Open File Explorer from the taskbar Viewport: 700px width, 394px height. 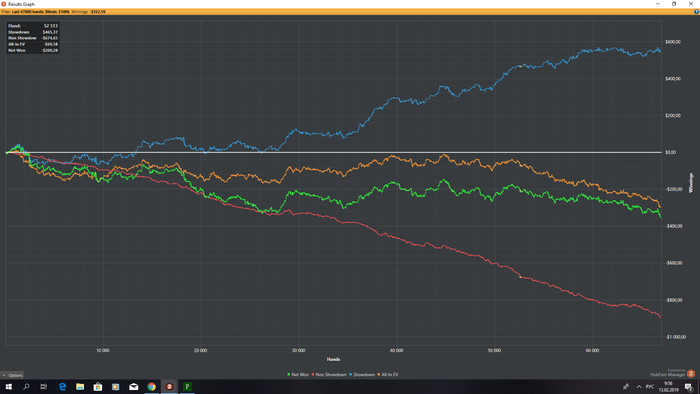[x=80, y=387]
